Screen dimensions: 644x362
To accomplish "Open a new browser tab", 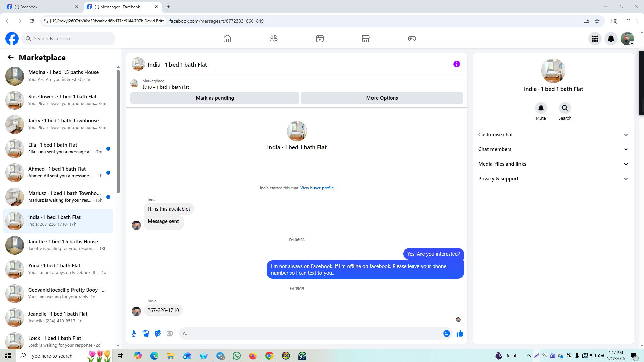I will click(x=168, y=7).
